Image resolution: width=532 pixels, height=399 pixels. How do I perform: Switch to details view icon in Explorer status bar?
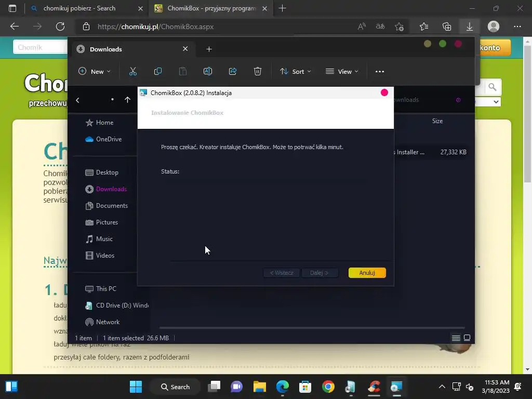click(456, 338)
